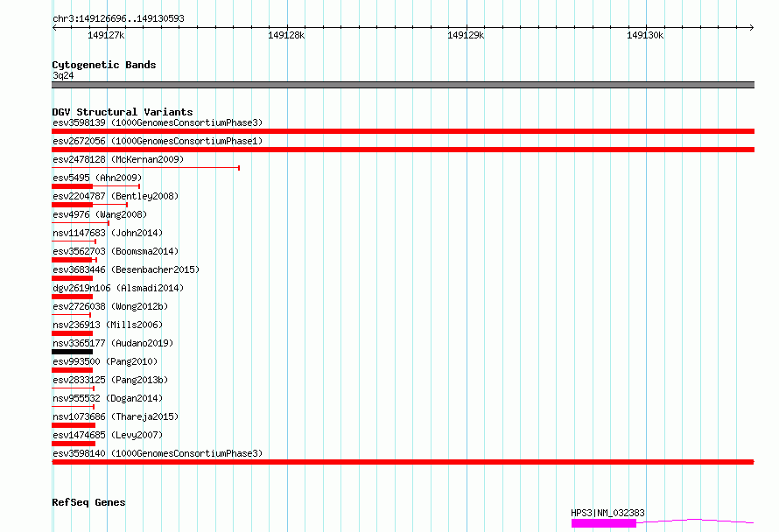The width and height of the screenshot is (779, 532).
Task: Click esv4976 (Wang2008) label
Action: point(100,214)
